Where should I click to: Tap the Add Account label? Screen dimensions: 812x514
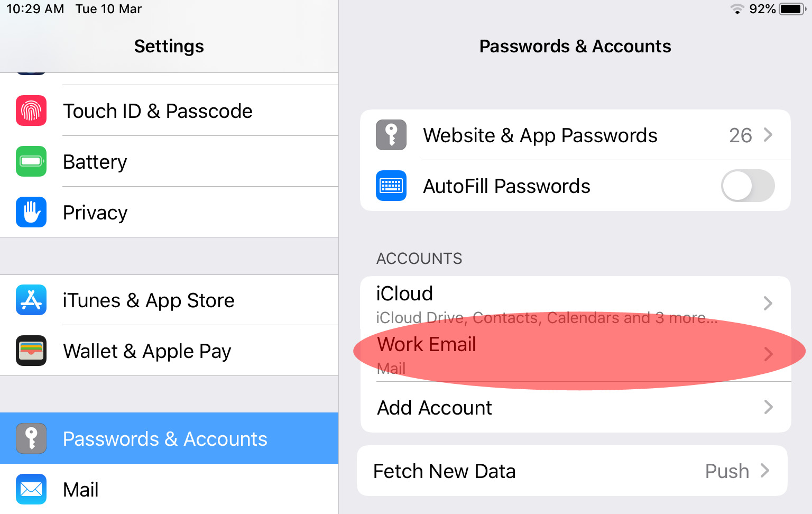tap(435, 408)
